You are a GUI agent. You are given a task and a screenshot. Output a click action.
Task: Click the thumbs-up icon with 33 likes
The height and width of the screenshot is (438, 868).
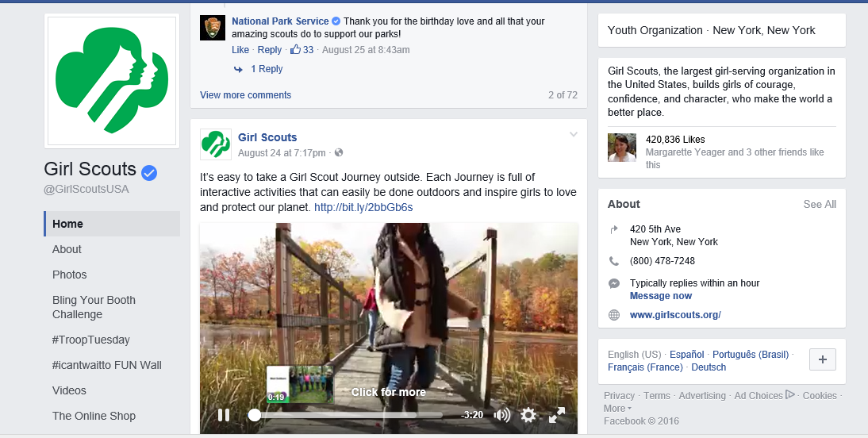295,49
